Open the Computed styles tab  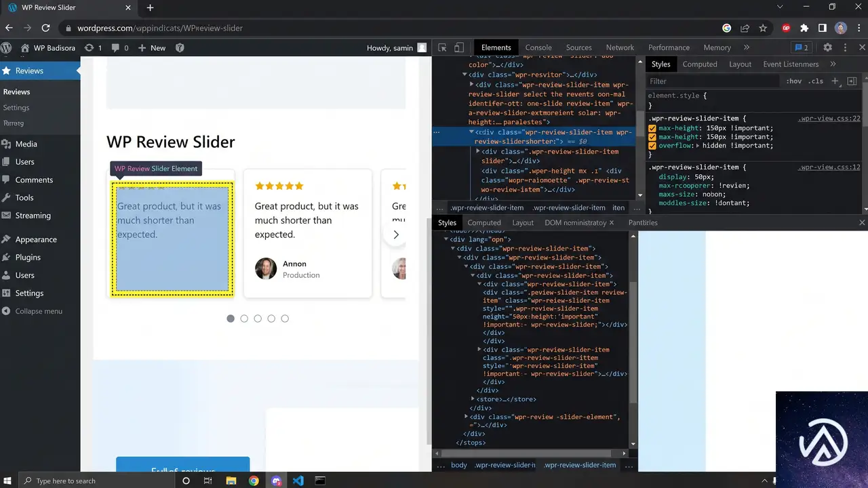(x=700, y=64)
